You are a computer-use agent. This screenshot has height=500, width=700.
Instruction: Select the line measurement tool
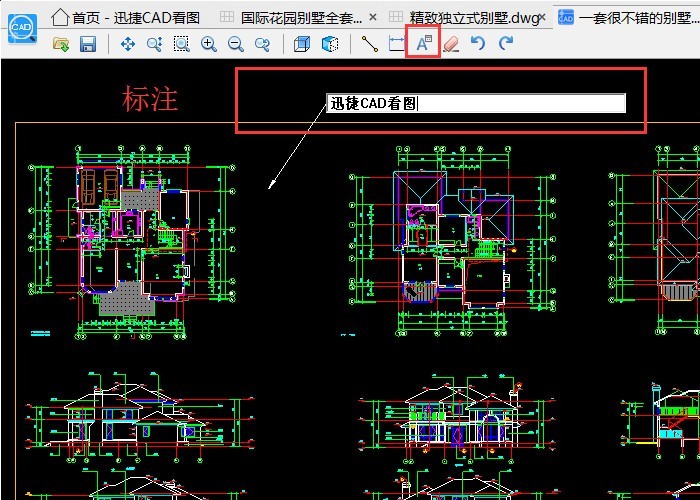(369, 44)
